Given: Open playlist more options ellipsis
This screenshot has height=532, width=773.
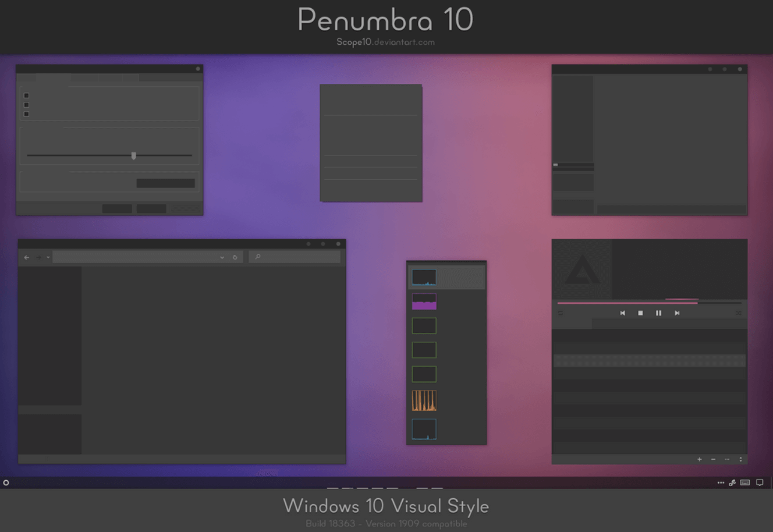Looking at the screenshot, I should click(726, 459).
